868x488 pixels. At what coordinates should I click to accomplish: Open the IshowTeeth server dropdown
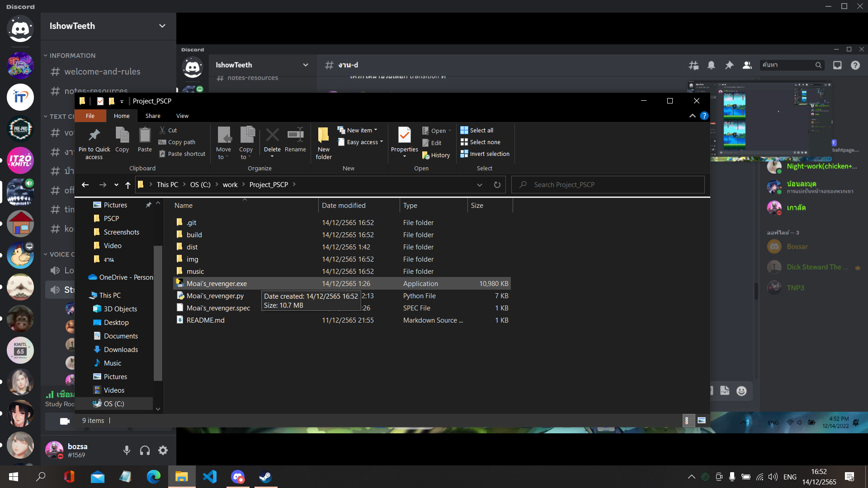point(162,26)
